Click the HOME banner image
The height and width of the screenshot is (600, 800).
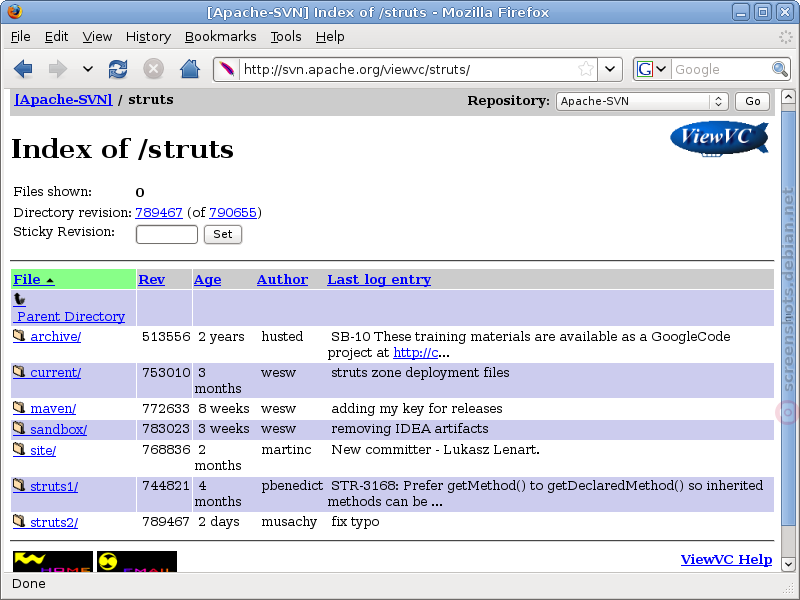click(x=53, y=561)
